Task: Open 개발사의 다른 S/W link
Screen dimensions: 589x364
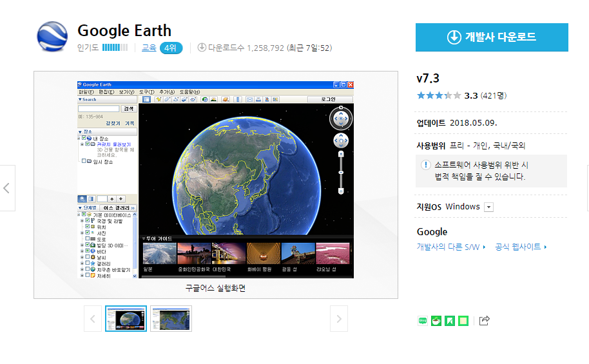Action: pyautogui.click(x=451, y=247)
